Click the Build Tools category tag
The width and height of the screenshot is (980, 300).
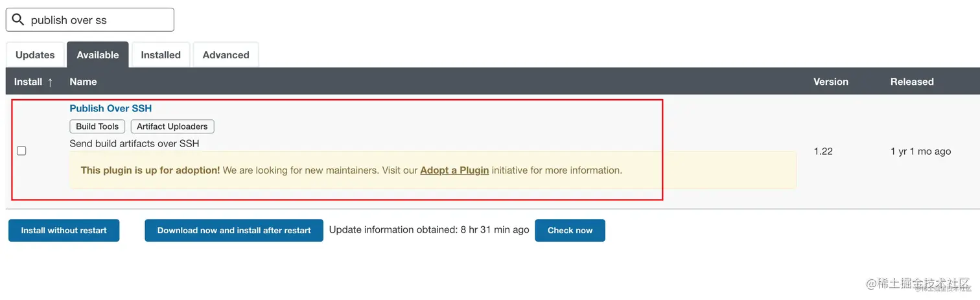point(97,126)
